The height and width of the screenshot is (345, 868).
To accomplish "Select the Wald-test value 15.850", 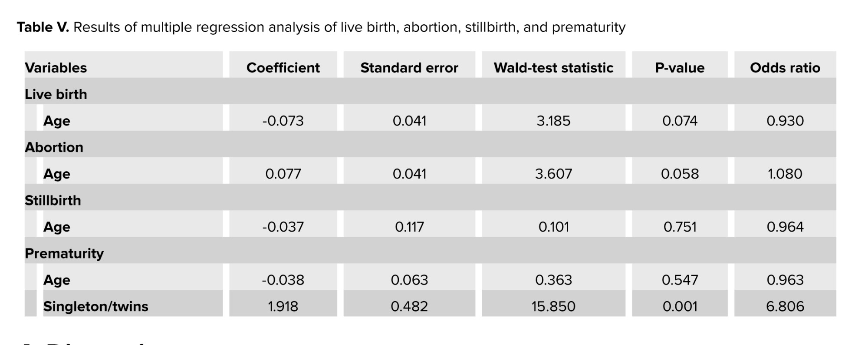I will tap(553, 306).
